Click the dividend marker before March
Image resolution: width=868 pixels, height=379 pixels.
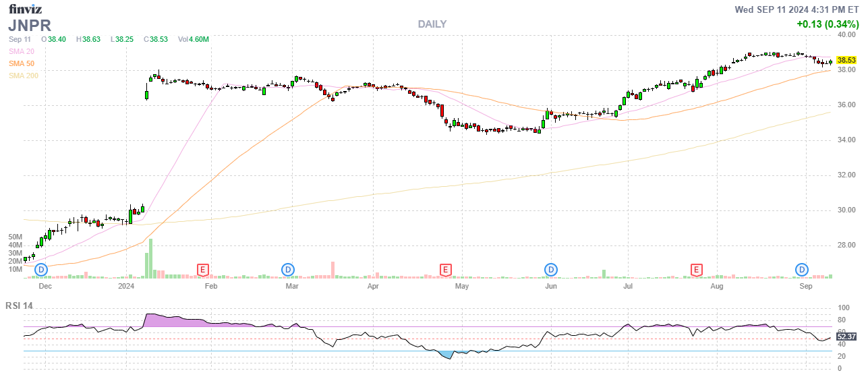[x=288, y=270]
